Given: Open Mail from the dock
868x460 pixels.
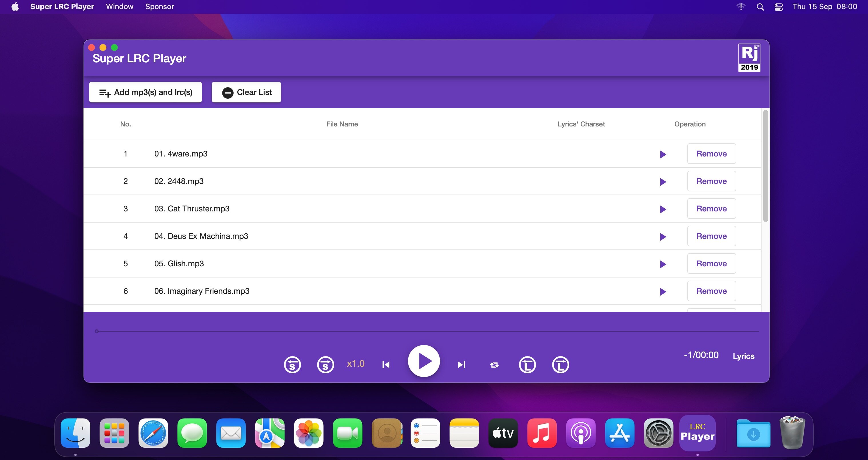Looking at the screenshot, I should (231, 433).
